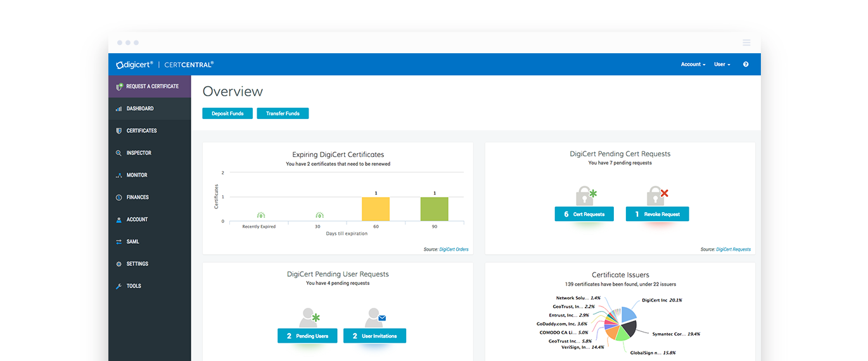The width and height of the screenshot is (868, 361).
Task: Click the 2 User Invitations button
Action: [374, 336]
